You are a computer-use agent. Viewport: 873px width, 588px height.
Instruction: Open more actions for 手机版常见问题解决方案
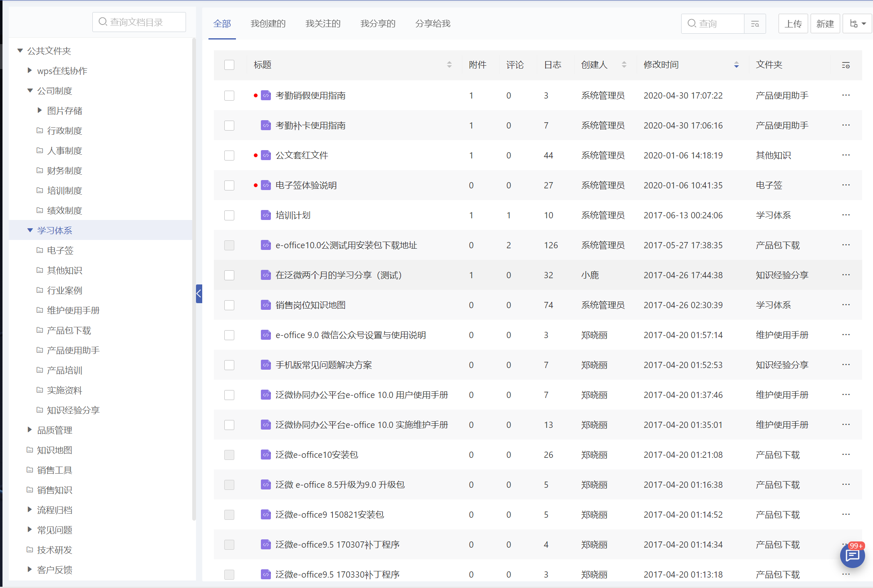coord(846,365)
